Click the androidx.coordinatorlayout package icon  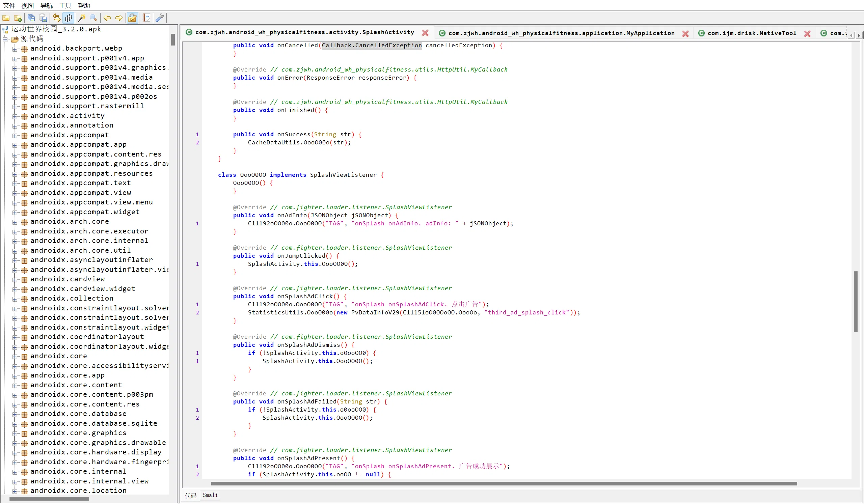[x=24, y=337]
